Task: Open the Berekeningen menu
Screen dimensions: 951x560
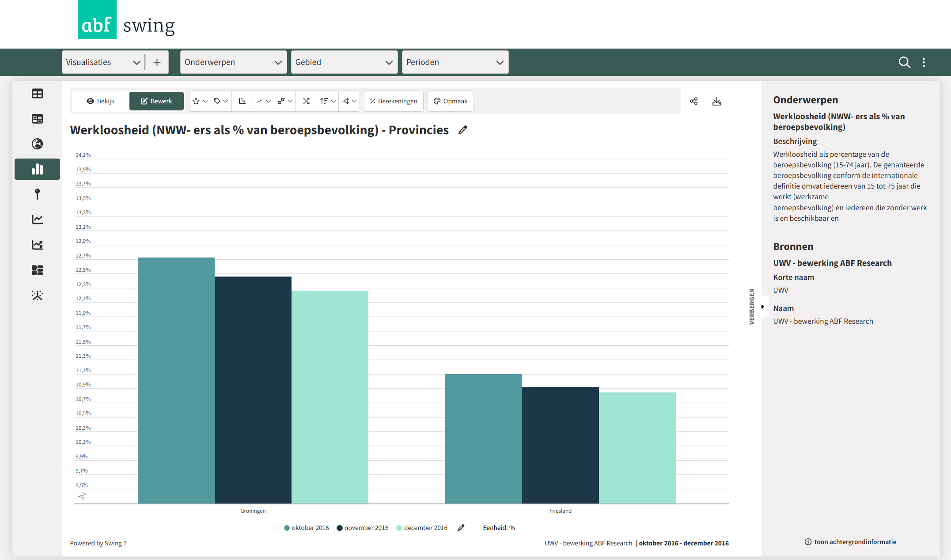Action: click(394, 101)
